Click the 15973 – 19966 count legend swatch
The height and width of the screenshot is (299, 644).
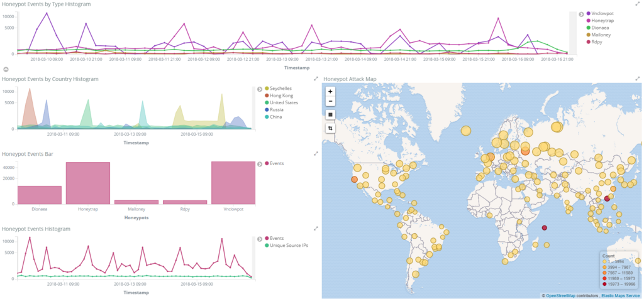pos(604,284)
